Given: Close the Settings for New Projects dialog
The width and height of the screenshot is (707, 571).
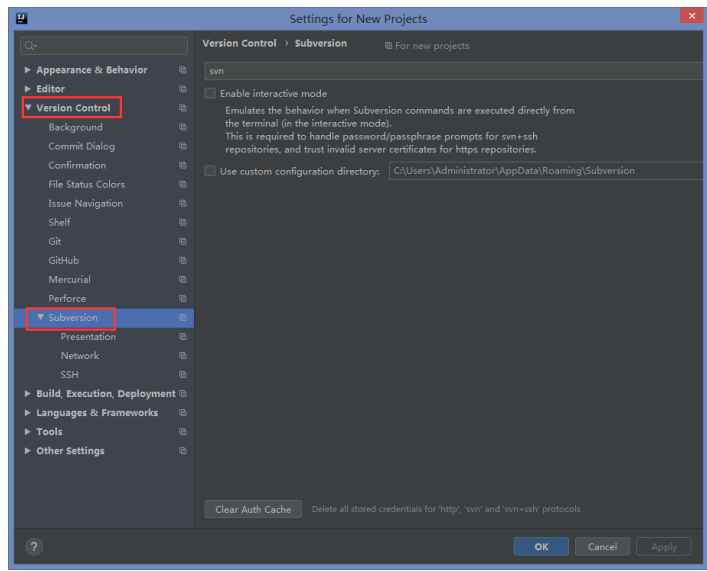Looking at the screenshot, I should [692, 15].
